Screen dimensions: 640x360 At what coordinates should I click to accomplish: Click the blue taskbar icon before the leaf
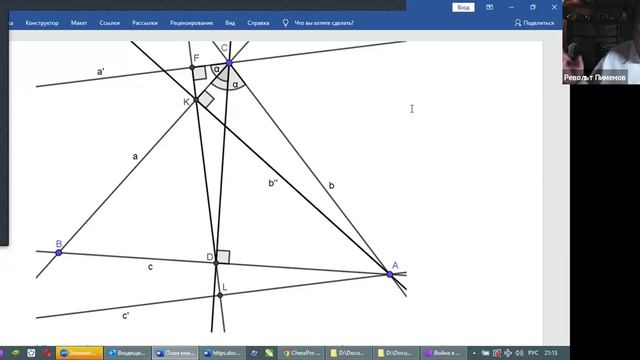click(254, 353)
